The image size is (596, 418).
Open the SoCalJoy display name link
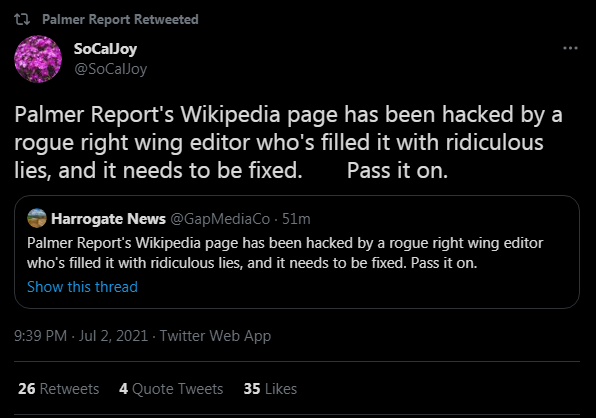(x=105, y=49)
